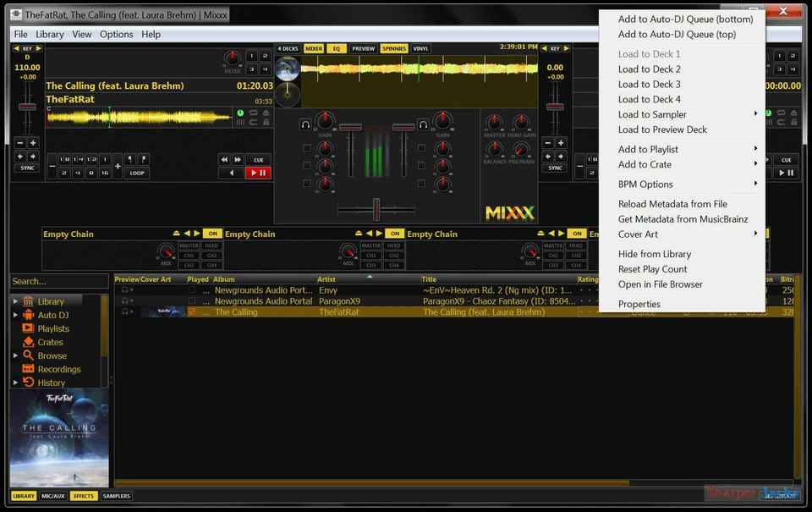The height and width of the screenshot is (512, 812).
Task: Expand the Browse tree item
Action: (15, 355)
